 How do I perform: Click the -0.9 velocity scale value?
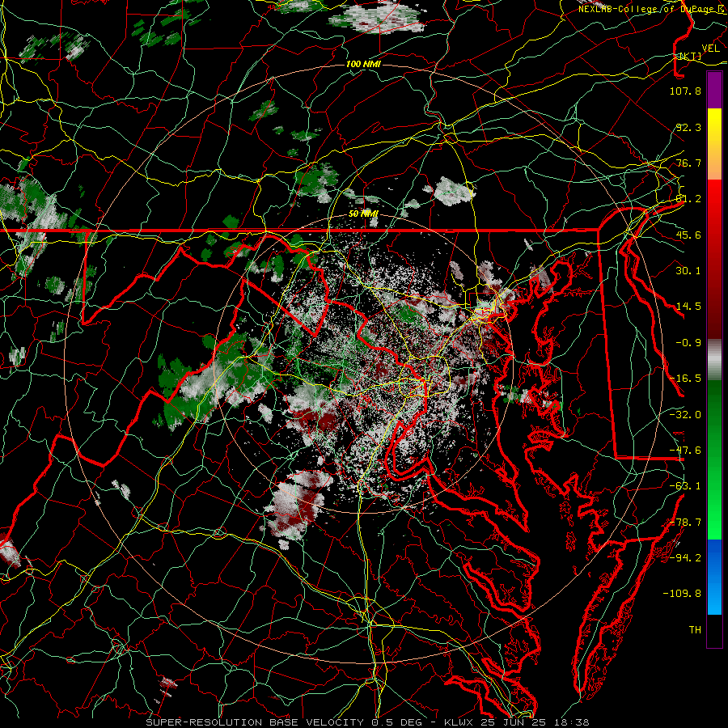[688, 343]
